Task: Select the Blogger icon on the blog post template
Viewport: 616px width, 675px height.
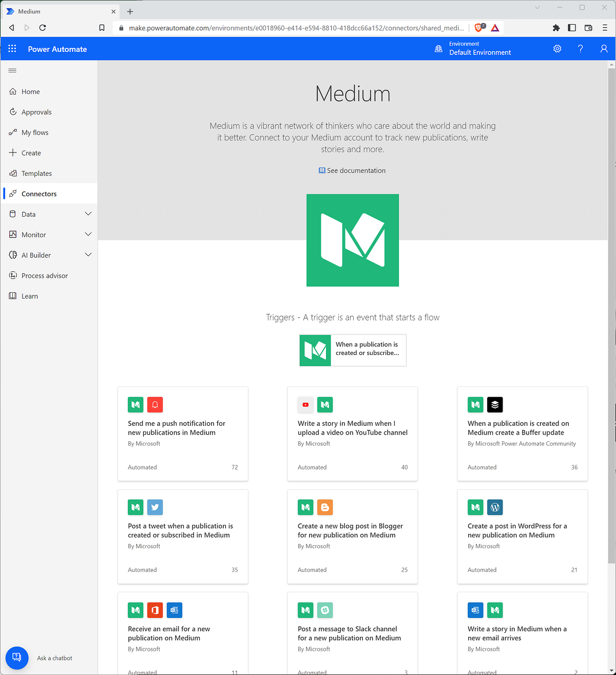Action: coord(325,507)
